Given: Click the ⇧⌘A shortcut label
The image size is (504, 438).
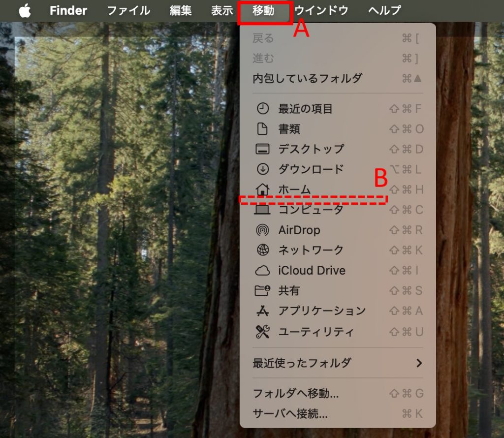Looking at the screenshot, I should pos(406,311).
